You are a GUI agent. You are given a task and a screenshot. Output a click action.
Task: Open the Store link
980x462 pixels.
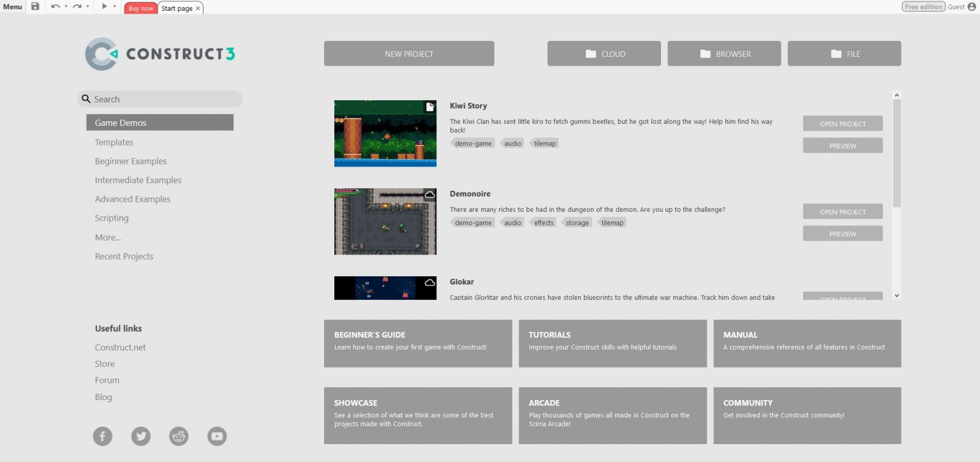coord(105,364)
